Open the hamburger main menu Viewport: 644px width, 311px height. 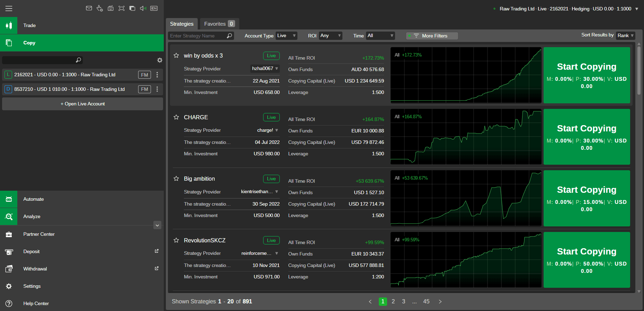(x=9, y=9)
